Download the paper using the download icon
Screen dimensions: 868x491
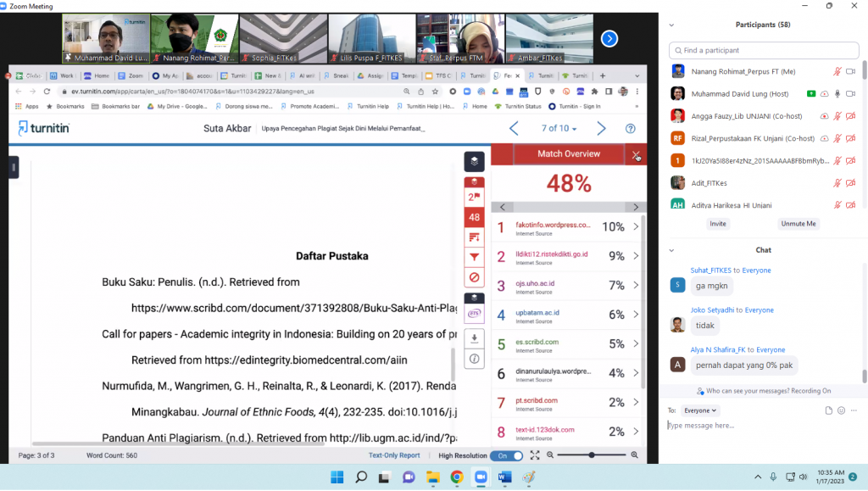point(474,338)
